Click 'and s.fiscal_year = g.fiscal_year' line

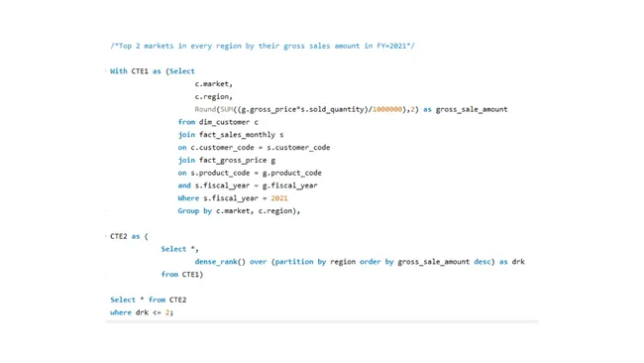(x=248, y=185)
